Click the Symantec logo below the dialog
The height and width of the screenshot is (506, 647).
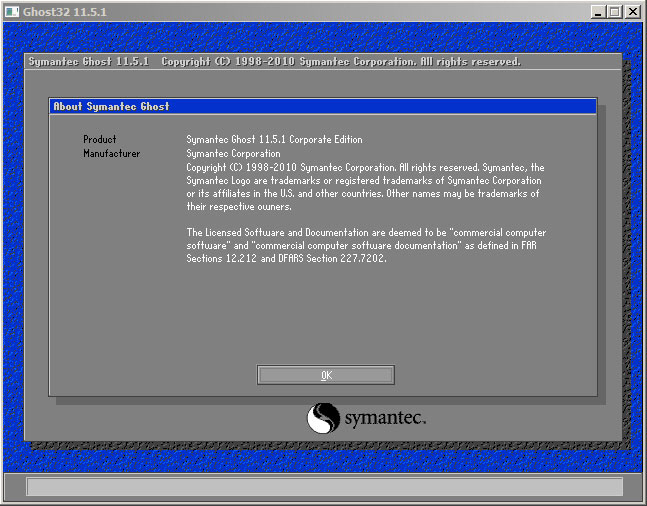(366, 418)
